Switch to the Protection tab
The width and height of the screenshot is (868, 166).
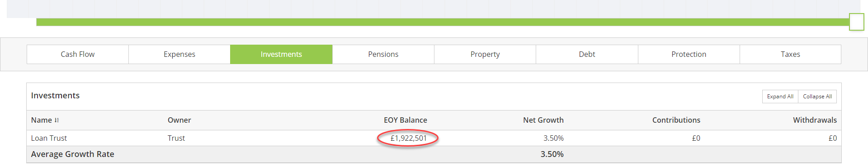pyautogui.click(x=689, y=54)
